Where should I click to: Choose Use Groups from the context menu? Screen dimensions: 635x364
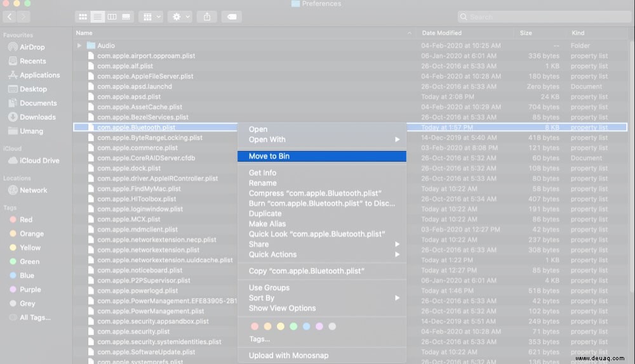322,287
